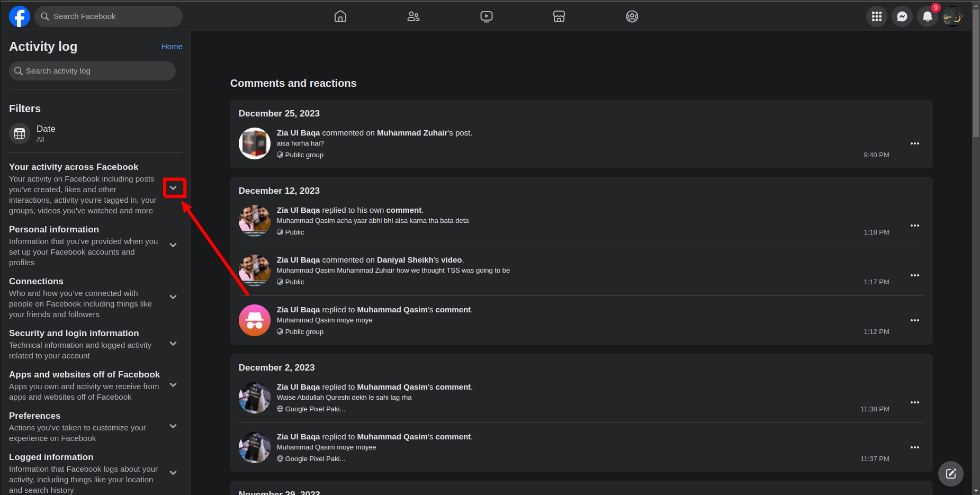Image resolution: width=980 pixels, height=495 pixels.
Task: Open the Marketplace icon
Action: pyautogui.click(x=559, y=16)
